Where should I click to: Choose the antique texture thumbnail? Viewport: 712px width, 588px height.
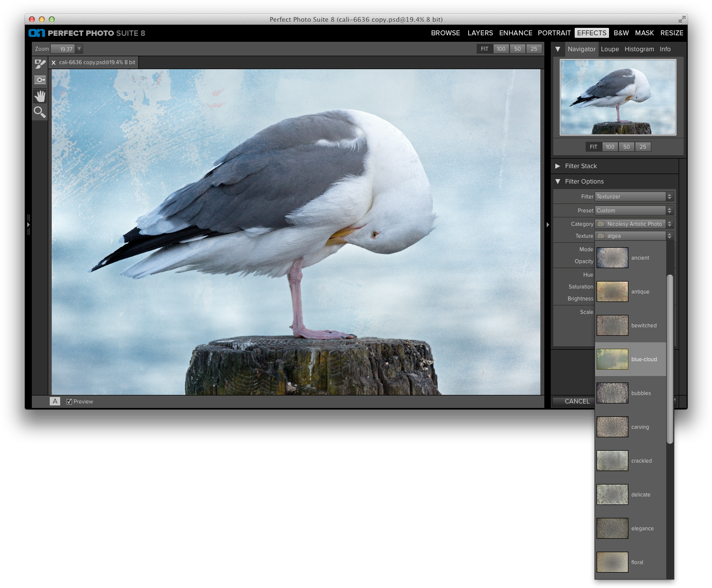(612, 292)
